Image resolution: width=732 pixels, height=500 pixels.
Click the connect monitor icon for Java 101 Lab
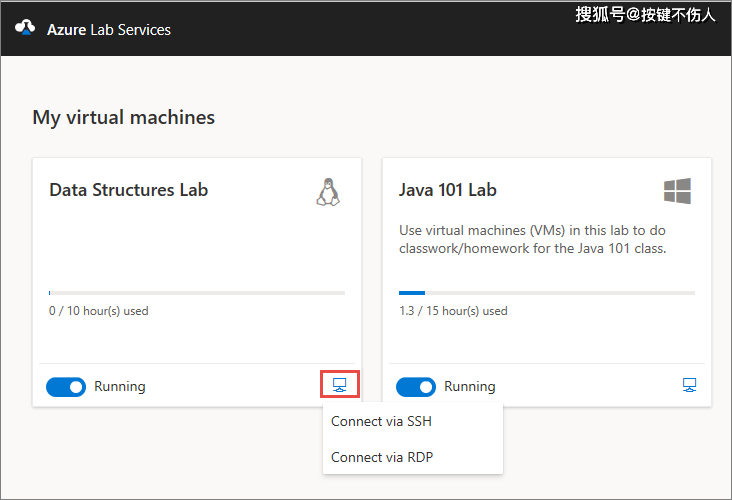pyautogui.click(x=689, y=385)
